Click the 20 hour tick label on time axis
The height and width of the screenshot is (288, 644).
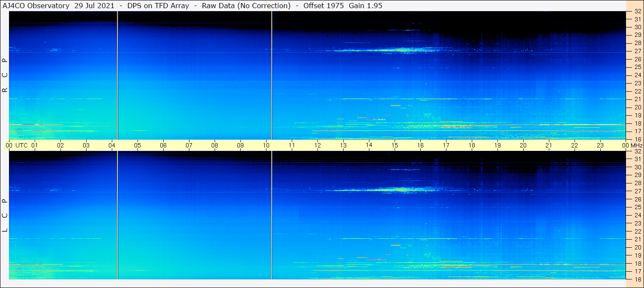[x=523, y=145]
